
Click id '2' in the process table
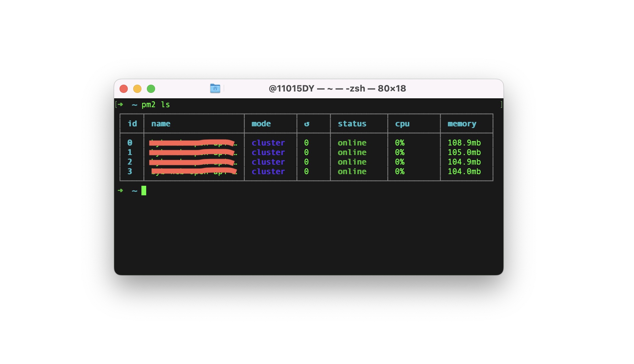(x=130, y=162)
